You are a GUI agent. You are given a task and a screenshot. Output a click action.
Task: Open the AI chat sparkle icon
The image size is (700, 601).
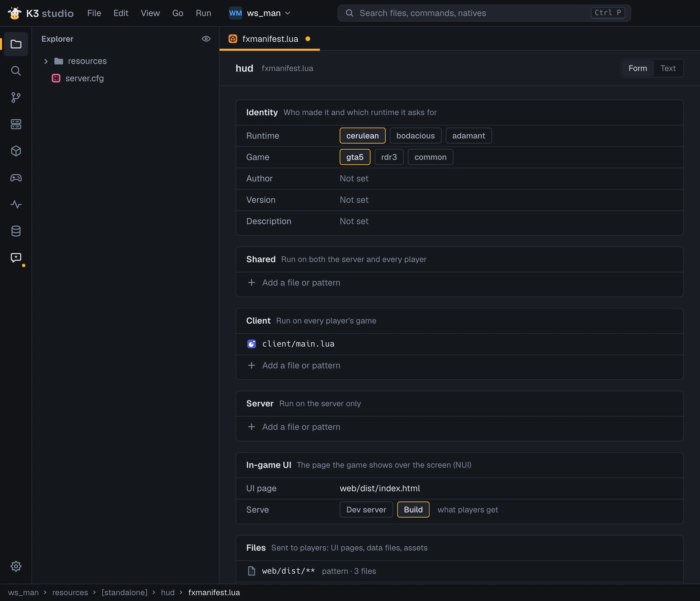[16, 258]
